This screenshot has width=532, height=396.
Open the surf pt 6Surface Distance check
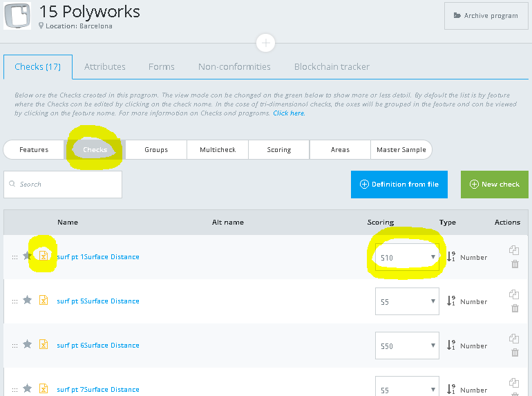pyautogui.click(x=98, y=346)
